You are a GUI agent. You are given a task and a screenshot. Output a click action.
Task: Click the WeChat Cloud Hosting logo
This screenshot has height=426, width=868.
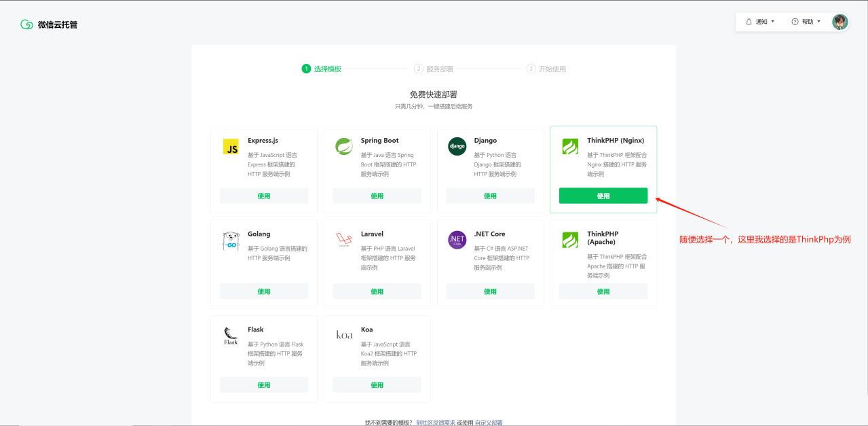pyautogui.click(x=26, y=24)
